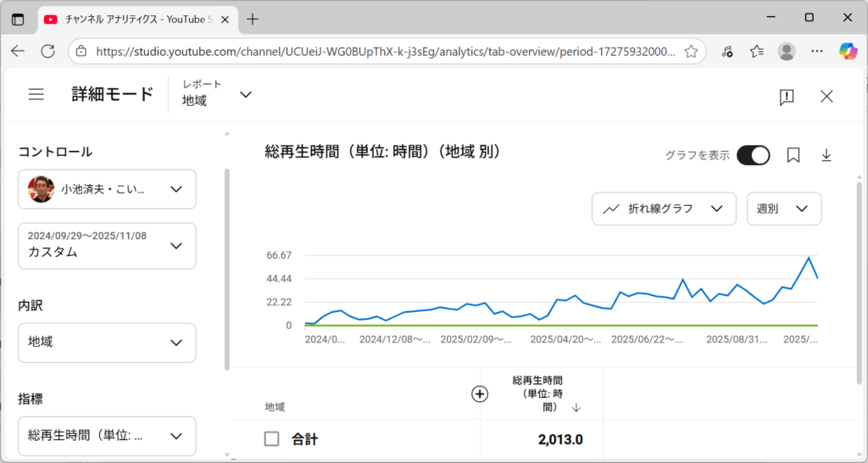The height and width of the screenshot is (463, 868).
Task: Open the hamburger navigation menu
Action: pos(36,94)
